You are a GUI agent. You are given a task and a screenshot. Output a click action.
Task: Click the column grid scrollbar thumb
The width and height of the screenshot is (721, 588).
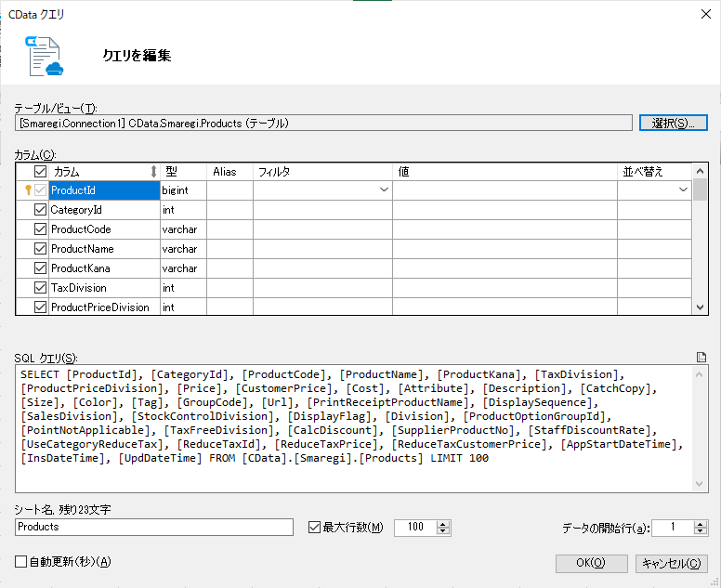[x=700, y=189]
